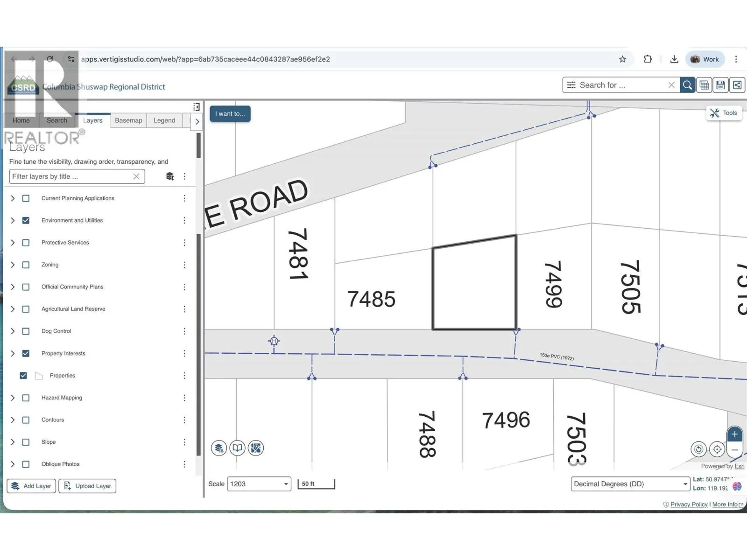Switch to the Legend tab
The height and width of the screenshot is (560, 747).
(x=164, y=120)
